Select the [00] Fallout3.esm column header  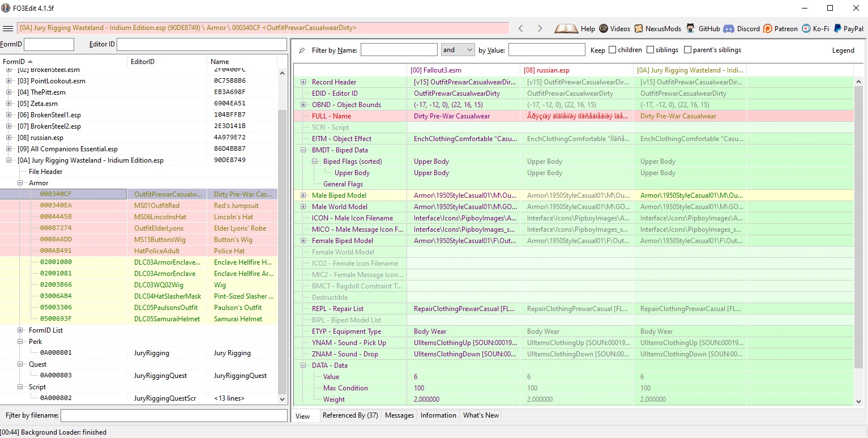point(463,70)
